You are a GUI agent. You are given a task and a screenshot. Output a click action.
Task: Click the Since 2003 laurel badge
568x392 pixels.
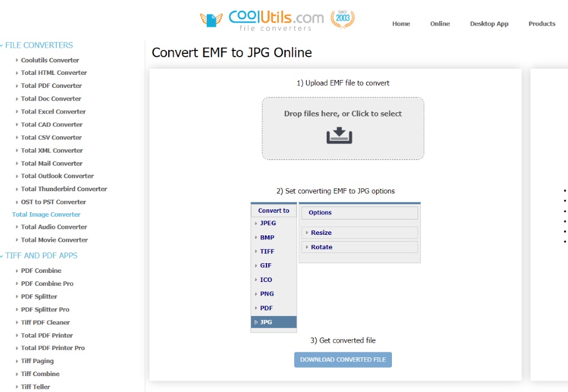tap(343, 19)
